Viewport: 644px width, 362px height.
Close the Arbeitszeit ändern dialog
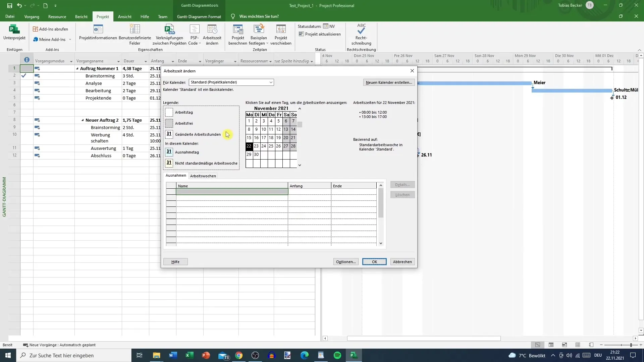pos(412,71)
